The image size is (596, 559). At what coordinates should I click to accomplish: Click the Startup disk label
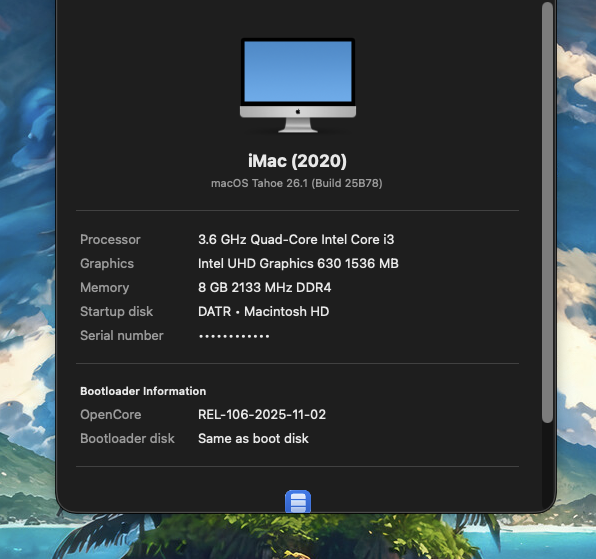116,311
